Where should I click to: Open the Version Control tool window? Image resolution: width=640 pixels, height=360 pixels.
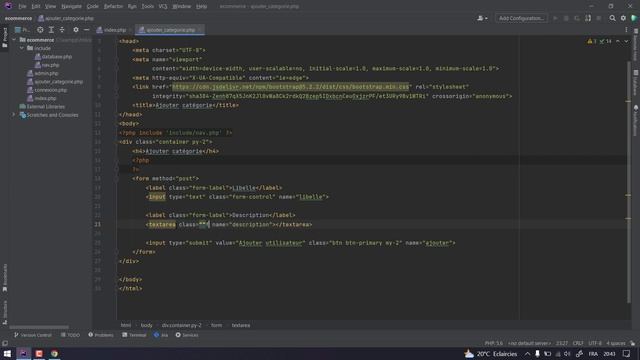click(x=33, y=335)
